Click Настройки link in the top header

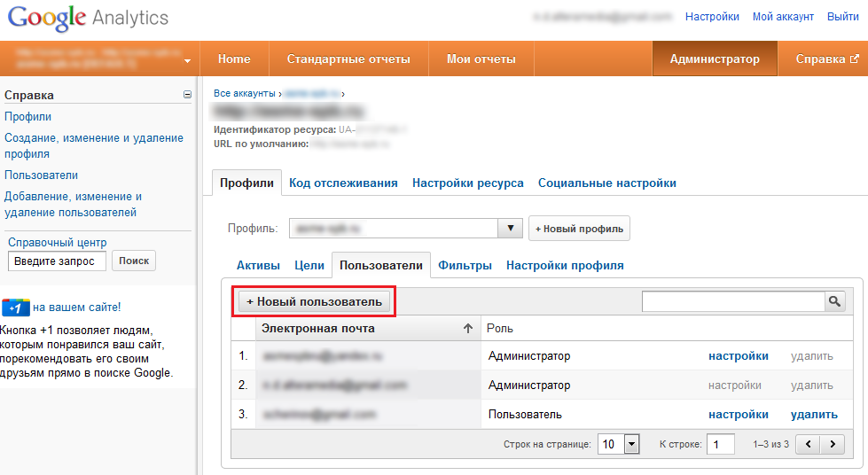[x=712, y=17]
